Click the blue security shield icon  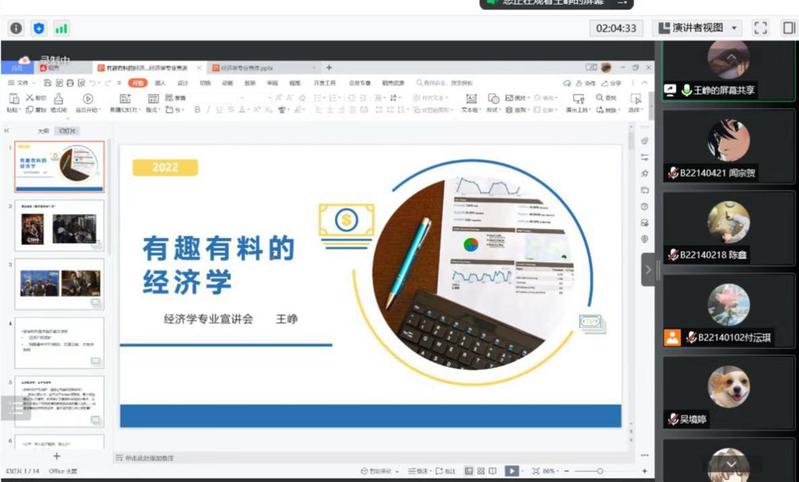click(x=39, y=28)
